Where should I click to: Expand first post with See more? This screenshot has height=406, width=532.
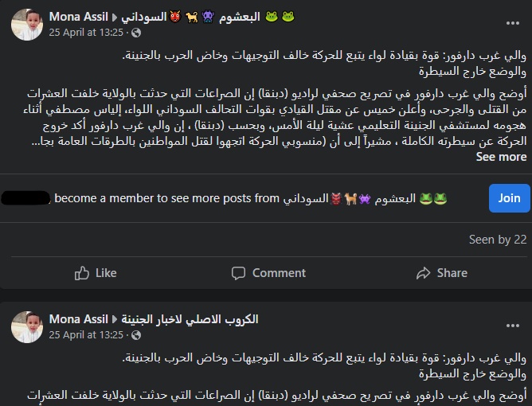tap(501, 157)
